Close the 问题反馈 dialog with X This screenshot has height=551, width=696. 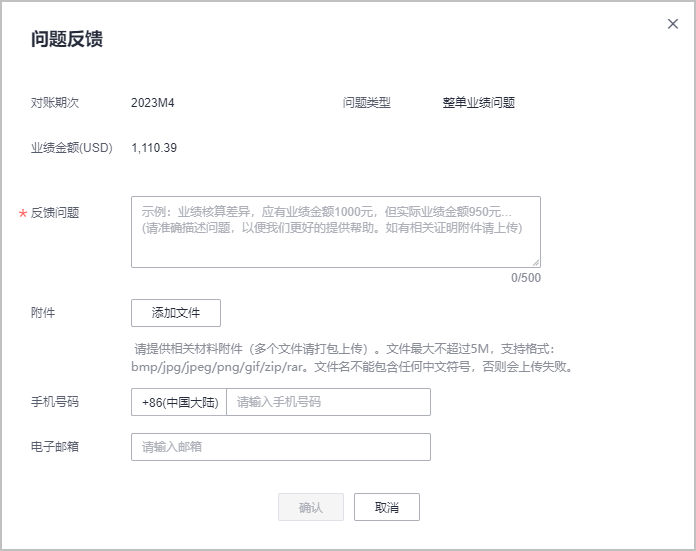coord(672,24)
